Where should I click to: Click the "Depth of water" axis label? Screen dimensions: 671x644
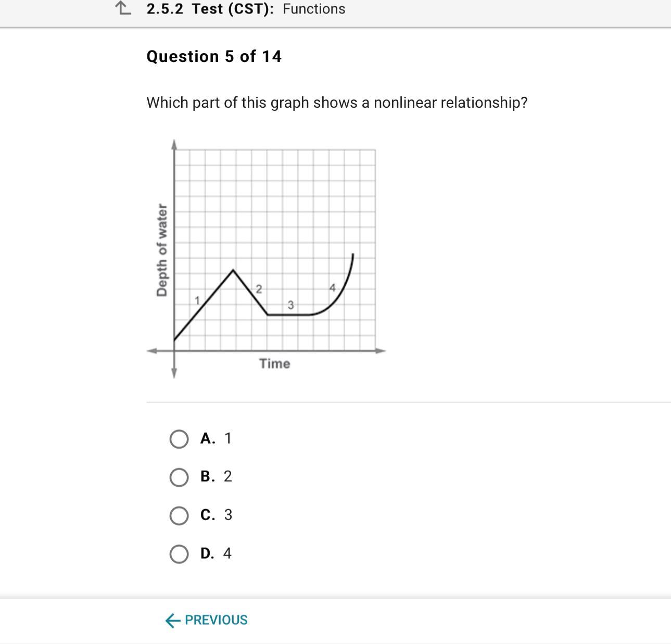tap(162, 250)
